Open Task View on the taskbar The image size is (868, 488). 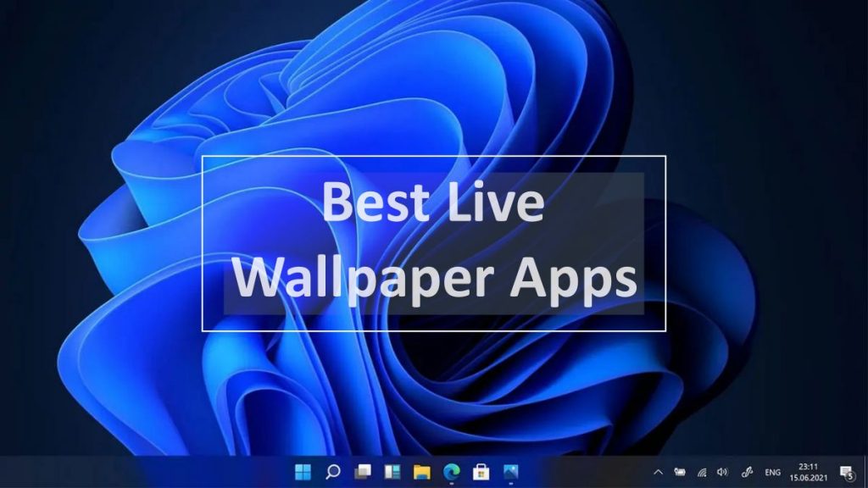(363, 472)
